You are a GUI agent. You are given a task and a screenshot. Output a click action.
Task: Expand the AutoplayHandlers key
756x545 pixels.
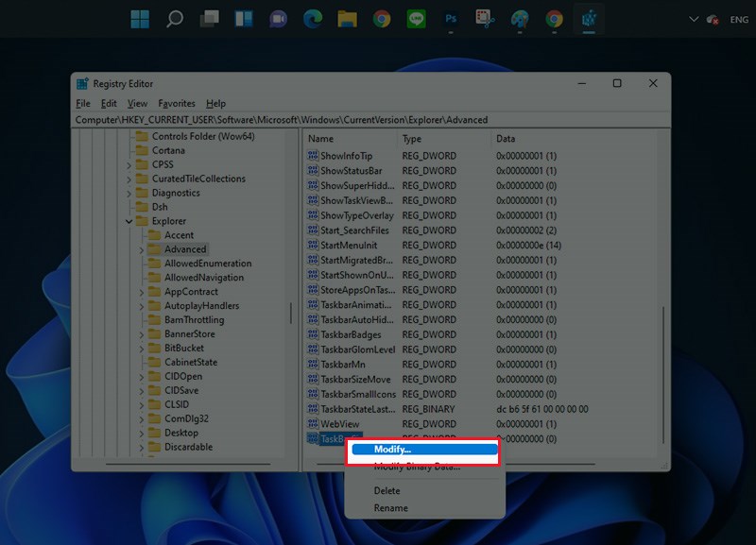(x=142, y=306)
